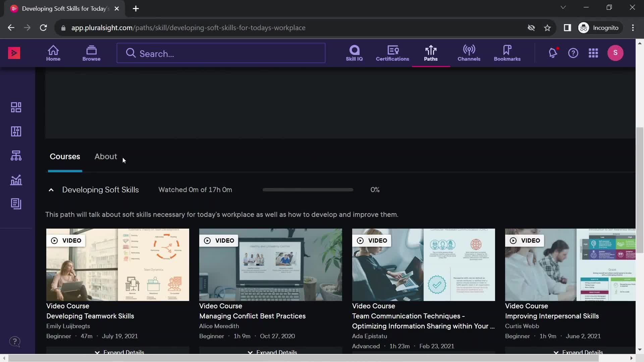Open Developing Teamwork Skills course title

(x=90, y=316)
